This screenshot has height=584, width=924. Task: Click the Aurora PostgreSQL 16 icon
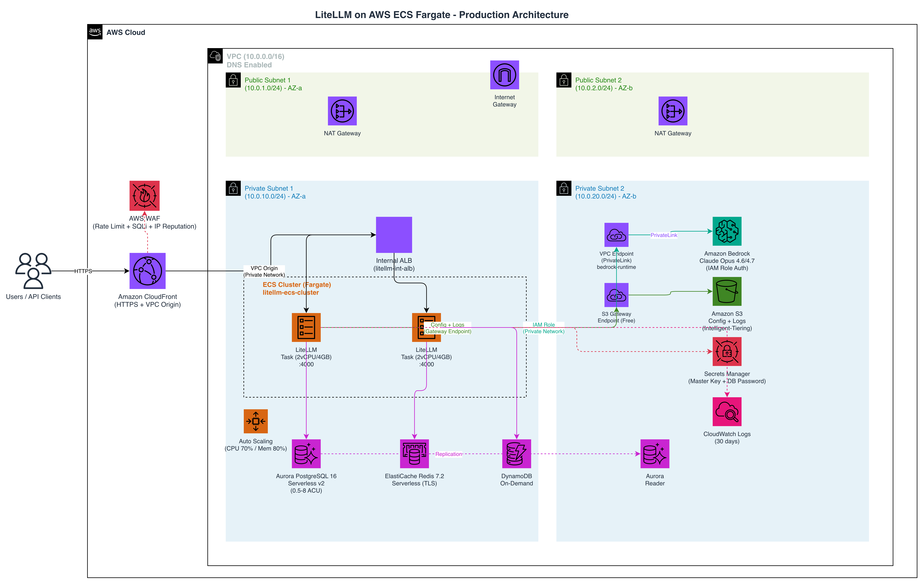pos(306,454)
